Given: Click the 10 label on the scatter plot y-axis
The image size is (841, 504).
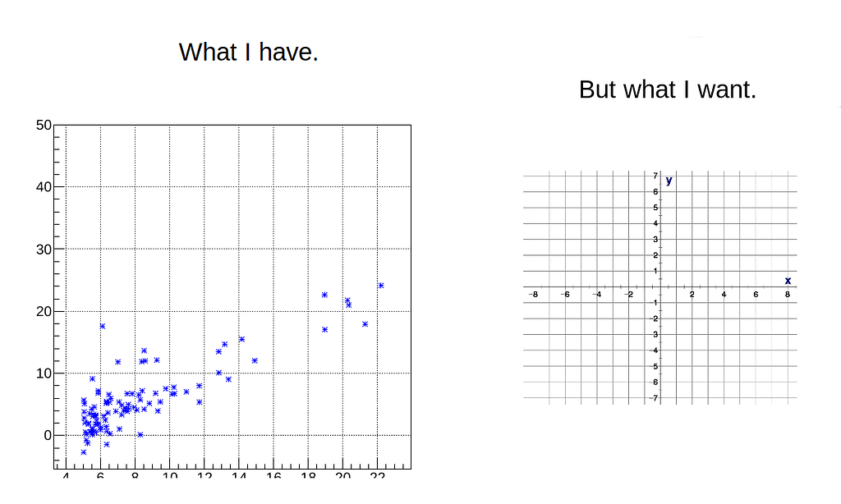Looking at the screenshot, I should pos(44,373).
